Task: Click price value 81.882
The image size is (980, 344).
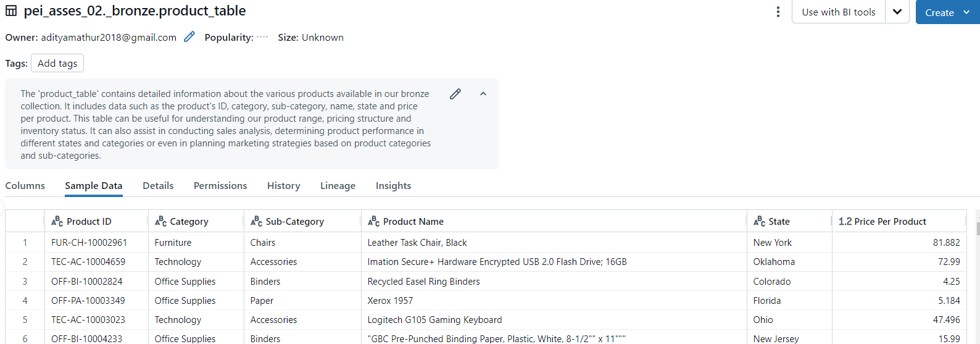Action: point(947,243)
